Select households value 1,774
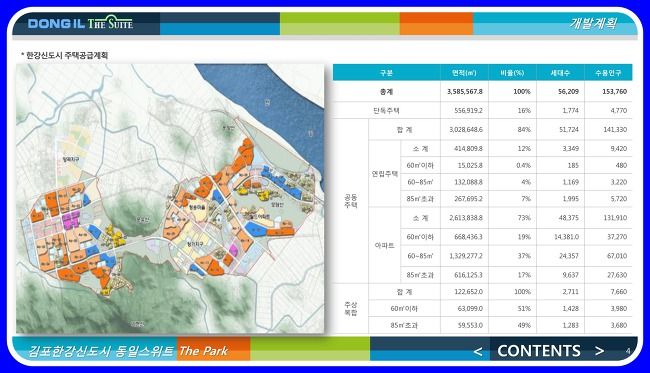 (570, 111)
